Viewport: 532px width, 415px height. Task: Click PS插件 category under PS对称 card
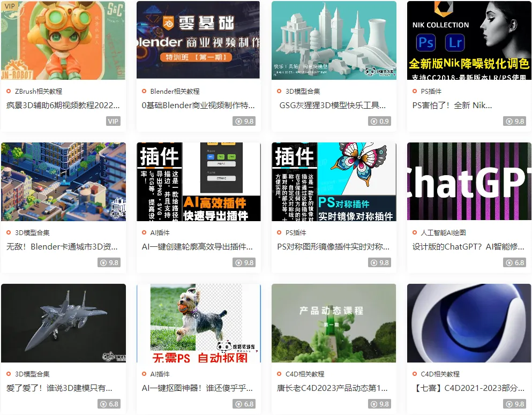pyautogui.click(x=296, y=232)
